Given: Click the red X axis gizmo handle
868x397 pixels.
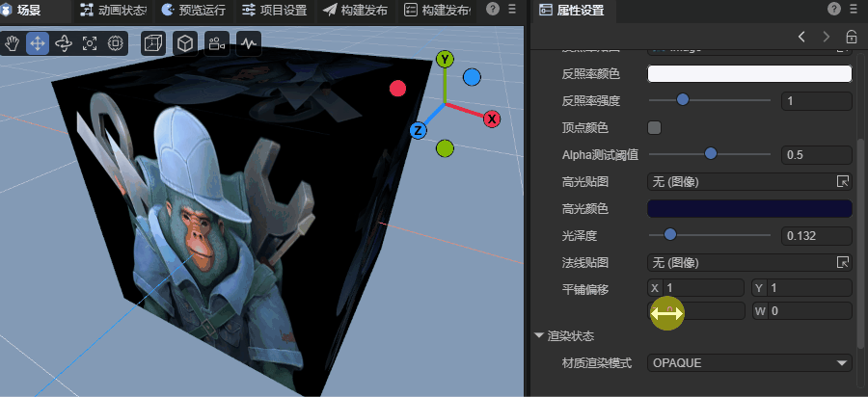Looking at the screenshot, I should pos(492,119).
